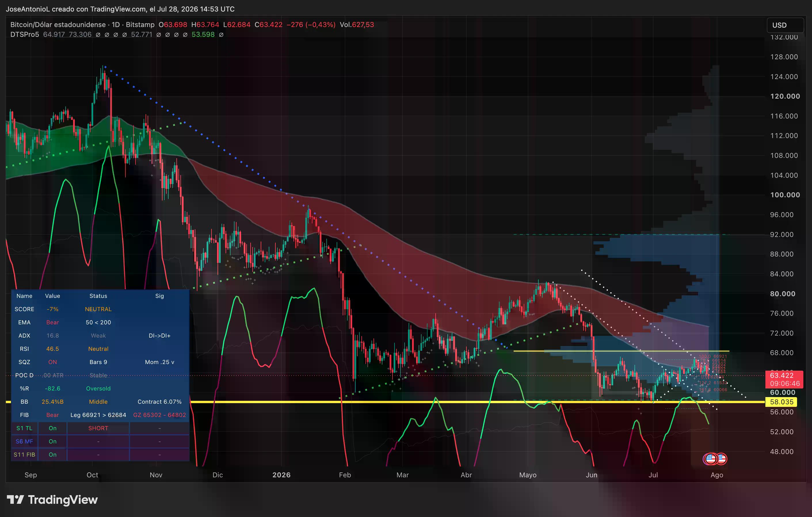Click the SCORE value -7% cell
The height and width of the screenshot is (517, 812).
pos(53,309)
